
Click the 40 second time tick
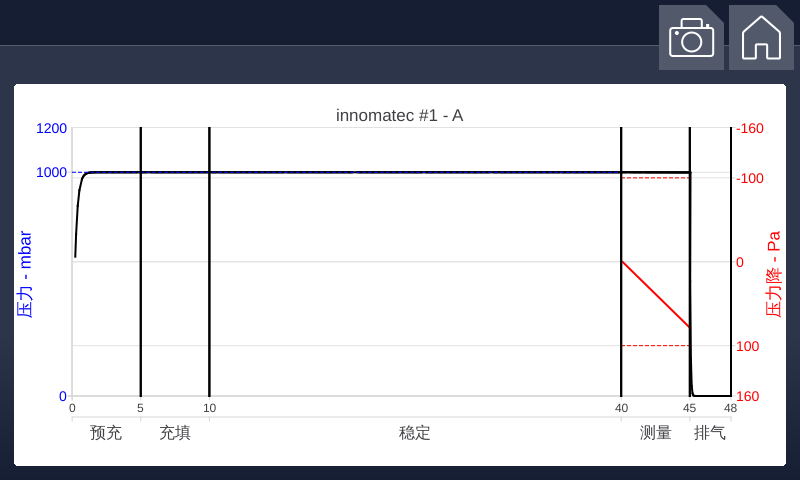coord(621,408)
